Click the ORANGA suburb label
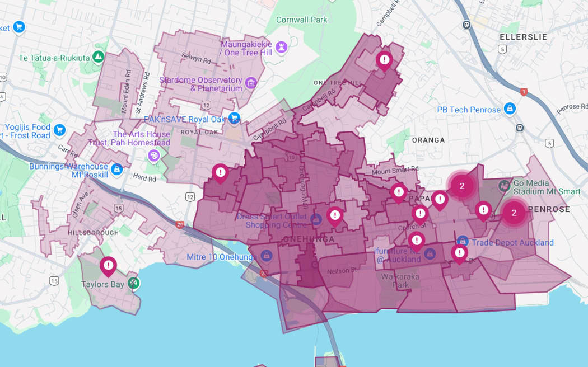This screenshot has width=588, height=367. [x=428, y=140]
